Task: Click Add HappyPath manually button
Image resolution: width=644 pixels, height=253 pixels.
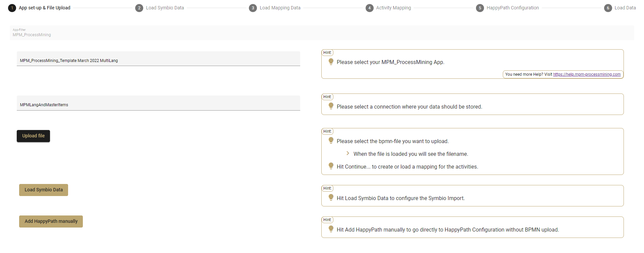Action: 51,222
